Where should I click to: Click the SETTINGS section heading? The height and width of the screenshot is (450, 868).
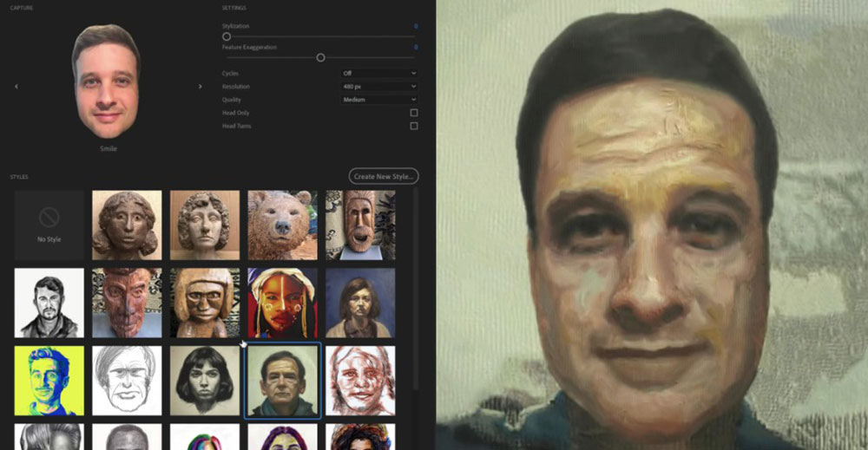[234, 8]
